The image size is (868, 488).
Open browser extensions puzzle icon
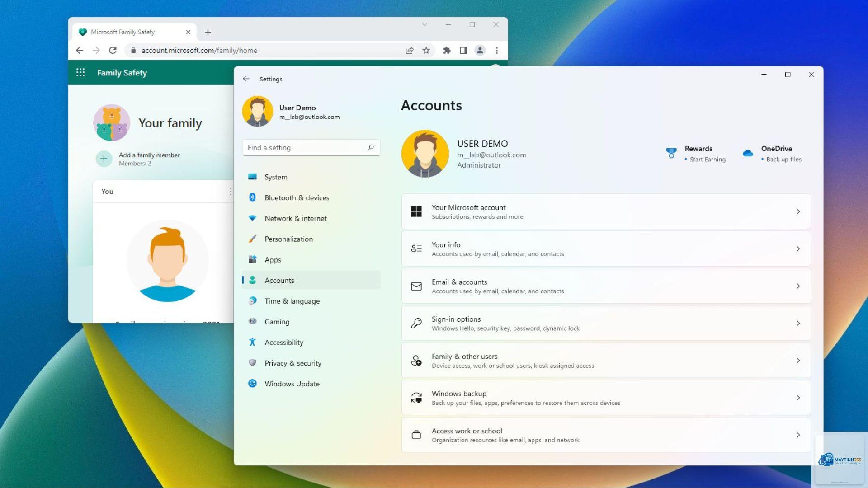click(x=447, y=50)
